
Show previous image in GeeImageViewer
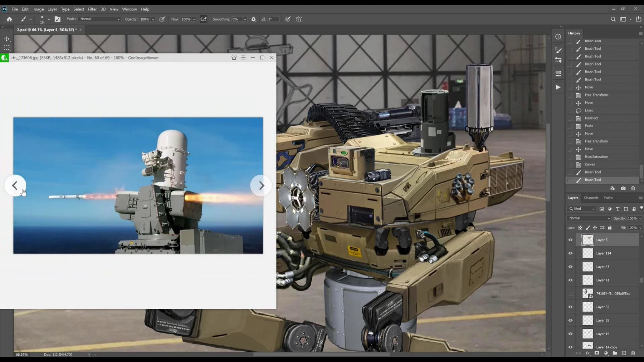point(15,185)
